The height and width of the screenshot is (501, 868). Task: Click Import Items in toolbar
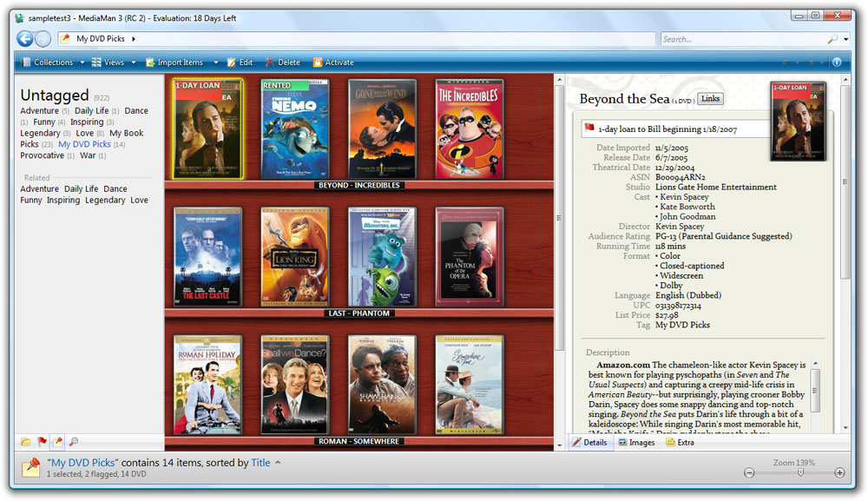tap(174, 63)
